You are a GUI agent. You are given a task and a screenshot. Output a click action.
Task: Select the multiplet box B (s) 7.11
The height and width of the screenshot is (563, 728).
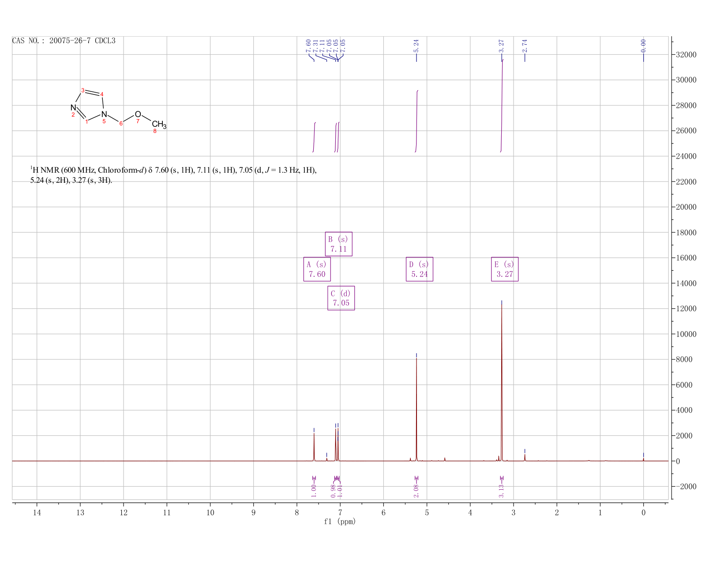point(338,244)
